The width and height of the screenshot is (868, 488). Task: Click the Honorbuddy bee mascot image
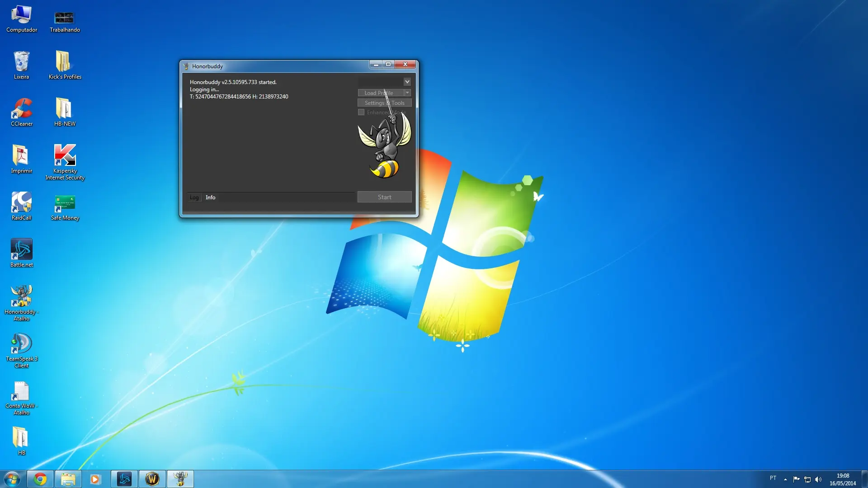385,145
